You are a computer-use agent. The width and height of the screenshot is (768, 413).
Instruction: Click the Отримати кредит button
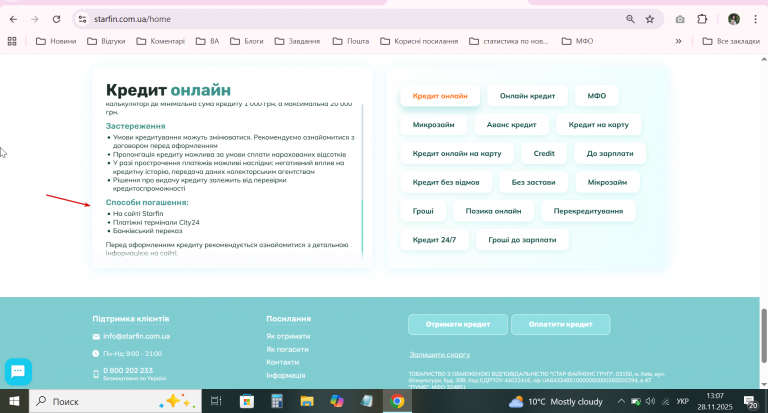click(x=458, y=324)
